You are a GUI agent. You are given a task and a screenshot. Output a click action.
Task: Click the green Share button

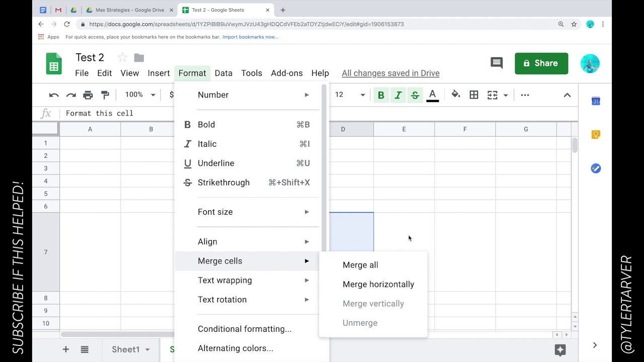click(541, 63)
